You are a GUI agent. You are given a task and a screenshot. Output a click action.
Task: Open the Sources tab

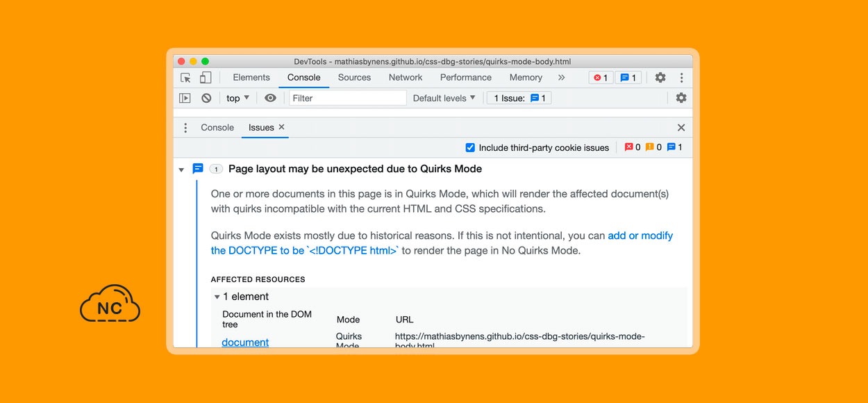[x=354, y=78]
